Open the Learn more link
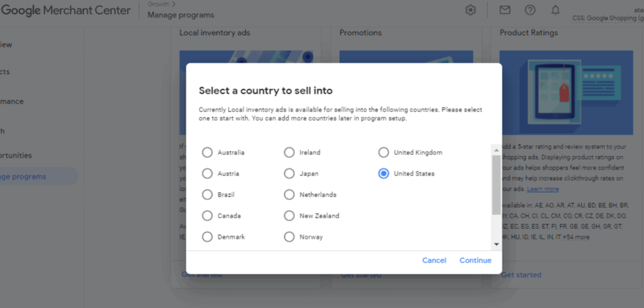644x308 pixels. [543, 189]
